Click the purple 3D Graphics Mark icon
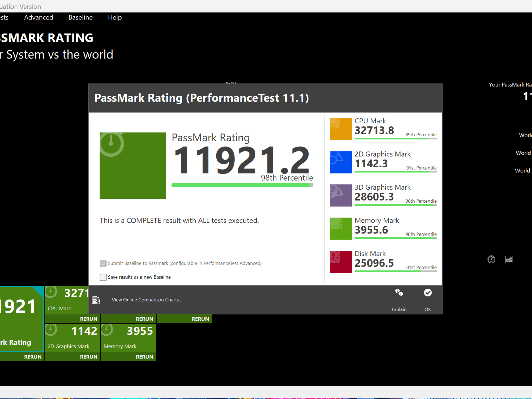This screenshot has height=399, width=532. tap(341, 195)
